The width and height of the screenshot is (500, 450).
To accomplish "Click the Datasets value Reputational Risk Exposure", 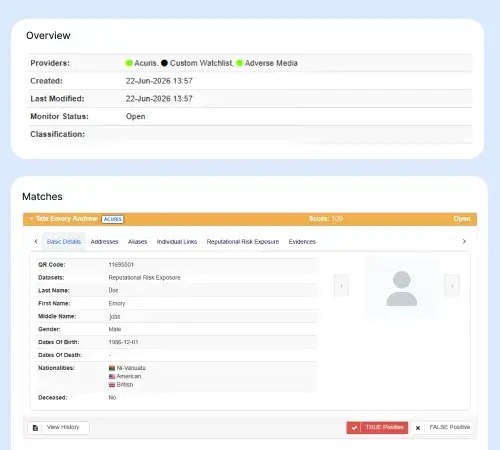I will coord(144,278).
